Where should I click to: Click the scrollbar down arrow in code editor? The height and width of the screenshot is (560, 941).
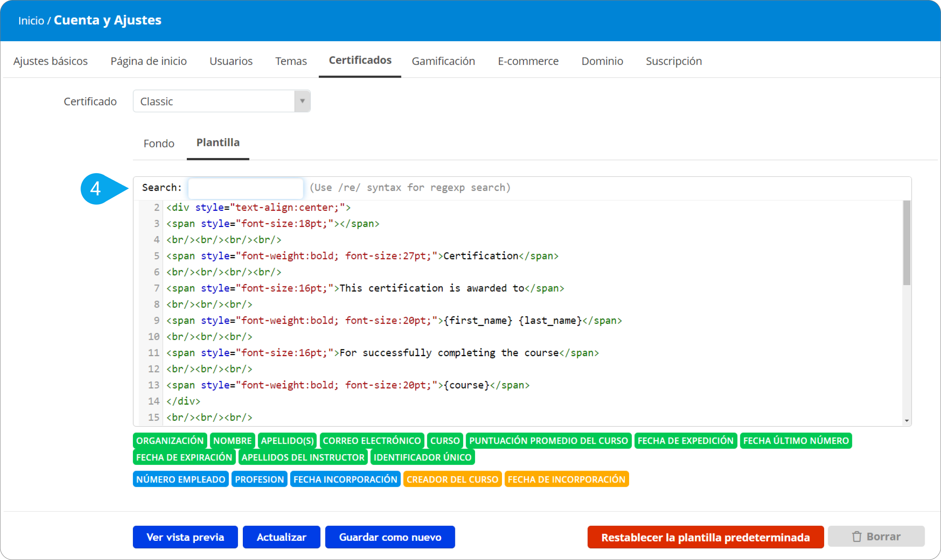pos(906,420)
